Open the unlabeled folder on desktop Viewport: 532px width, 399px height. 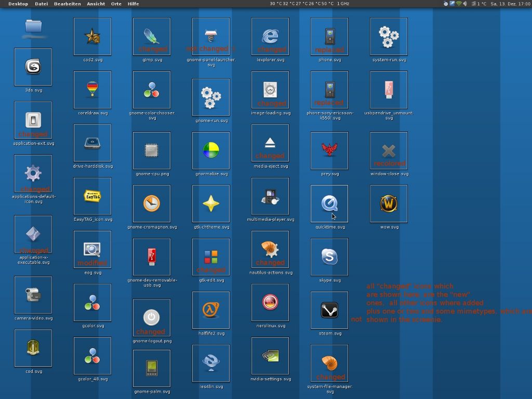(x=33, y=26)
